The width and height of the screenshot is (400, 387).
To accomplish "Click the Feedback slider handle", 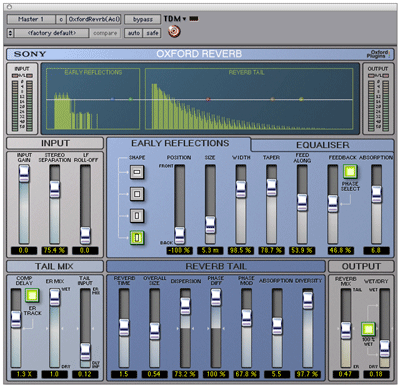I will coord(333,204).
